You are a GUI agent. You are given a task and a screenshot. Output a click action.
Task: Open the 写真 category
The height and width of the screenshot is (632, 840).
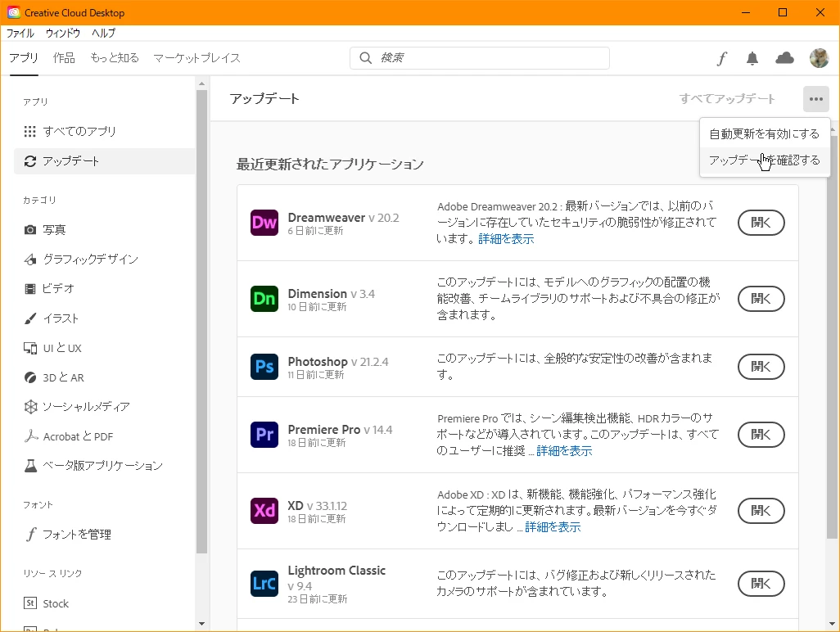(x=105, y=230)
